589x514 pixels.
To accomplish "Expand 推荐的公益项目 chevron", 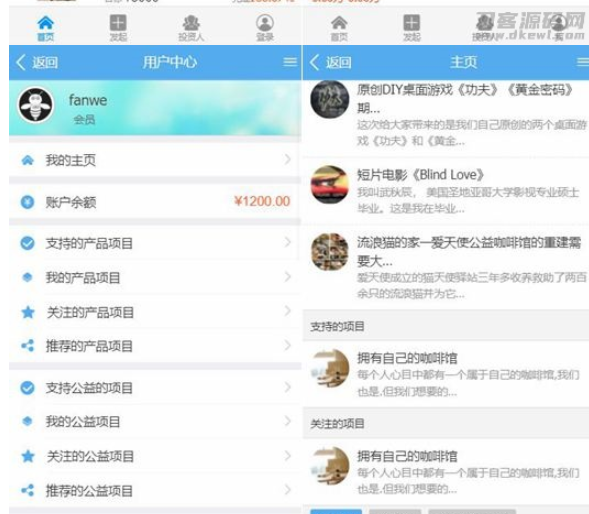I will [288, 490].
